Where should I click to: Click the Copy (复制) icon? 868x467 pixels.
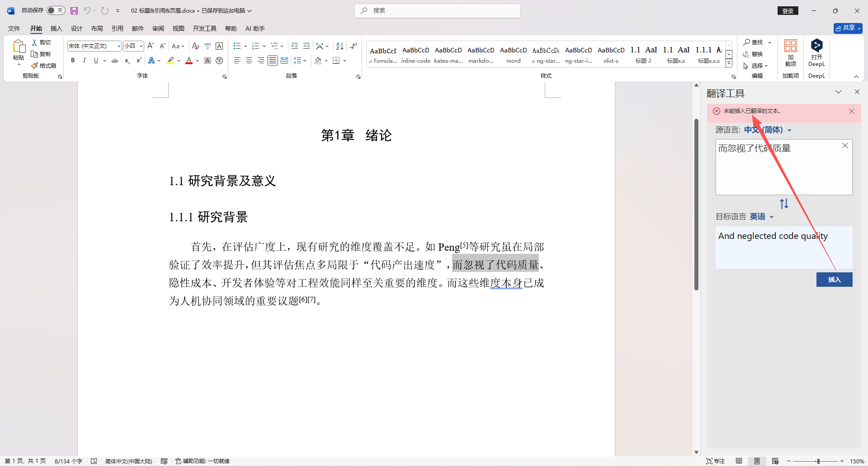34,54
